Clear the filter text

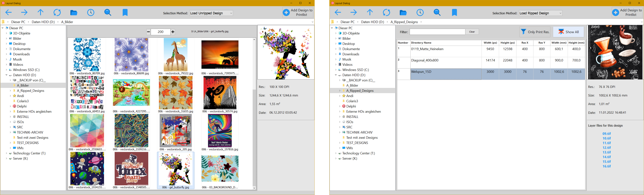pos(472,32)
